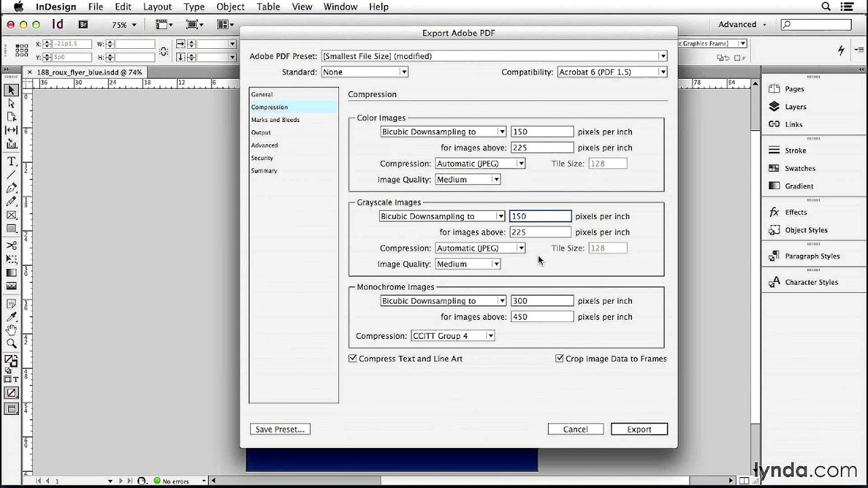Image resolution: width=868 pixels, height=488 pixels.
Task: Select the Zoom magnifier tool
Action: click(12, 344)
